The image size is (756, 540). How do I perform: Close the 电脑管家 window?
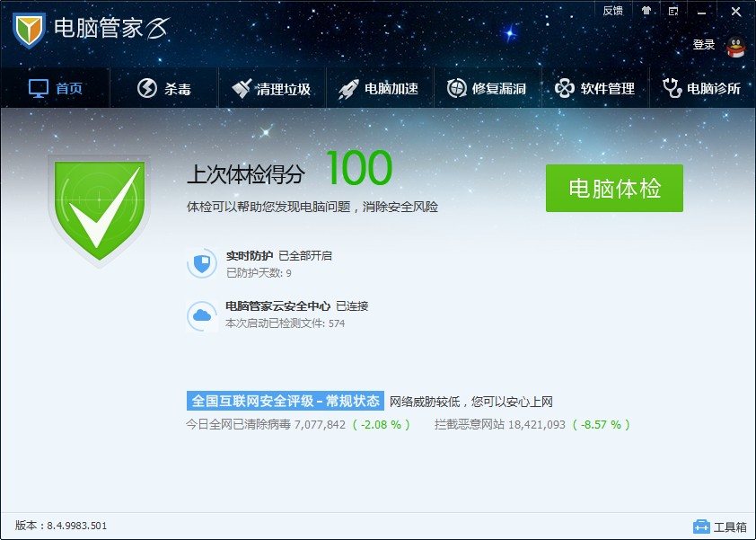point(735,11)
